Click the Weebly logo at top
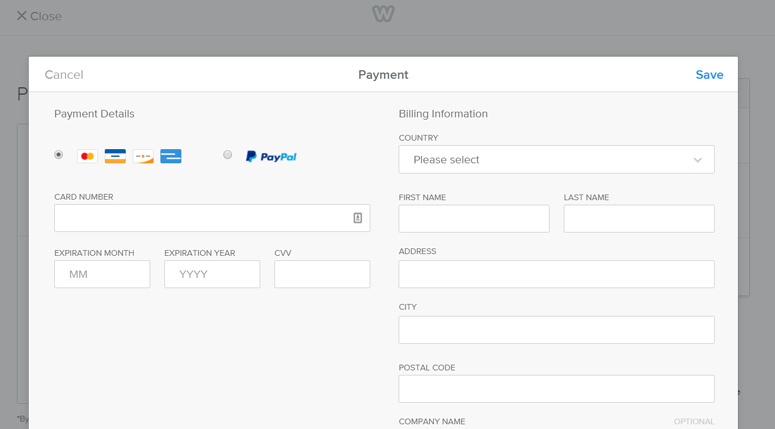 383,14
